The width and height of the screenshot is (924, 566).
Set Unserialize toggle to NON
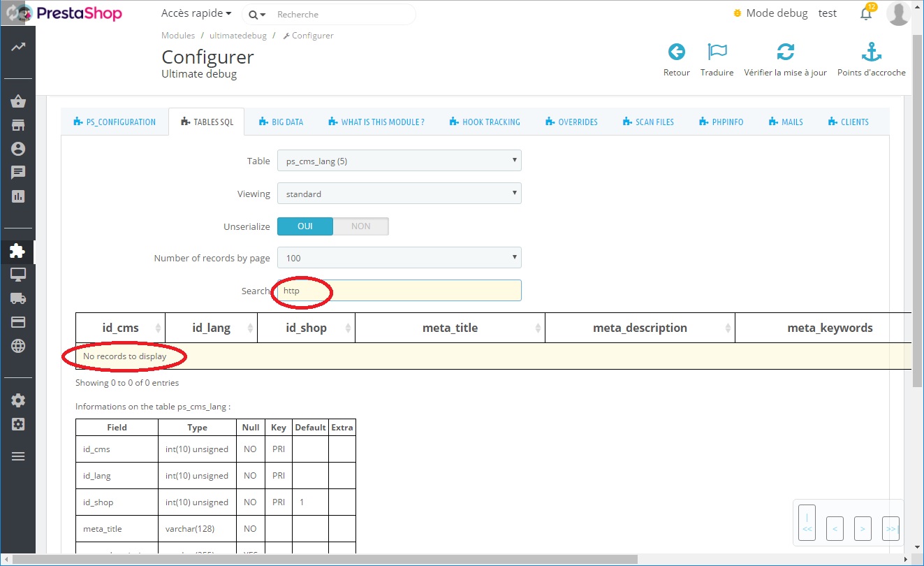tap(361, 226)
